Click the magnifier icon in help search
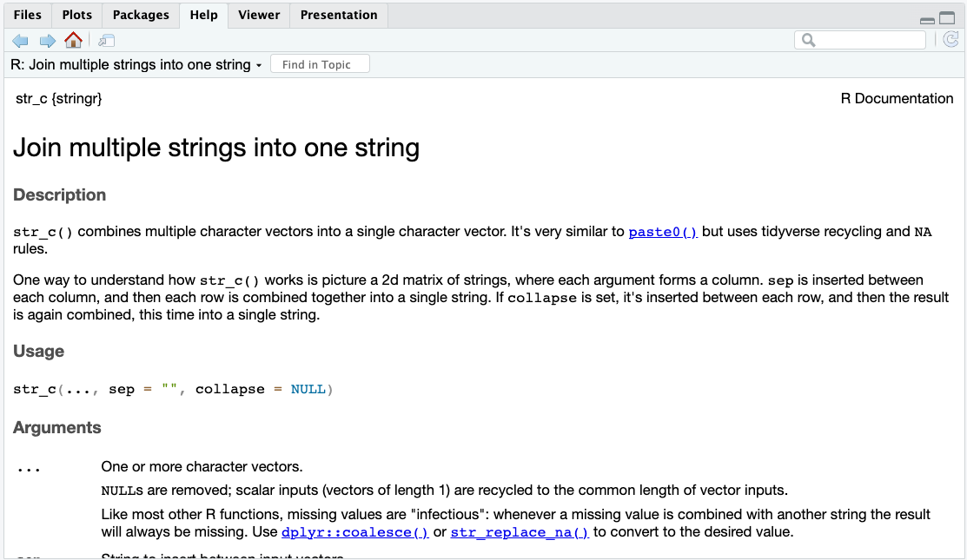 click(x=808, y=40)
